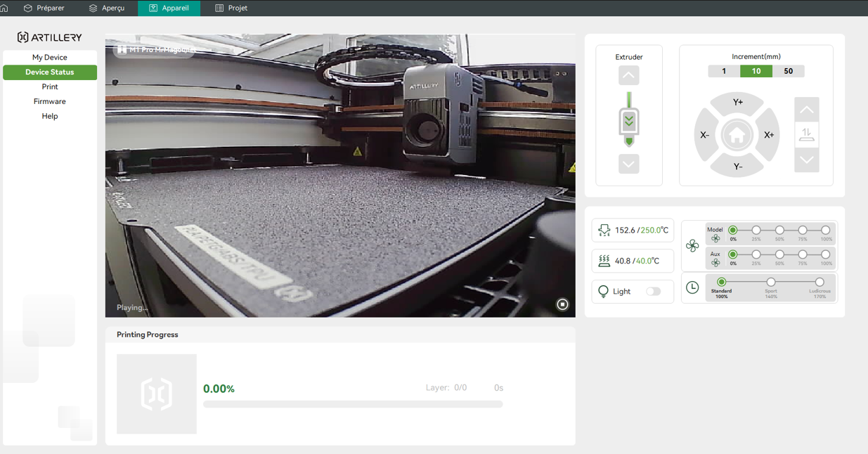Set Aux fan to 50%
Viewport: 868px width, 454px height.
coord(779,254)
